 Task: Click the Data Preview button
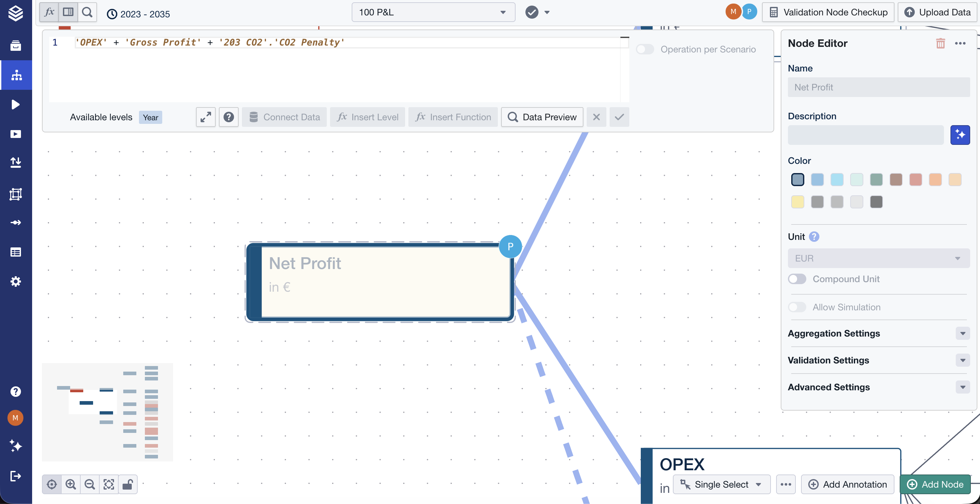tap(542, 117)
